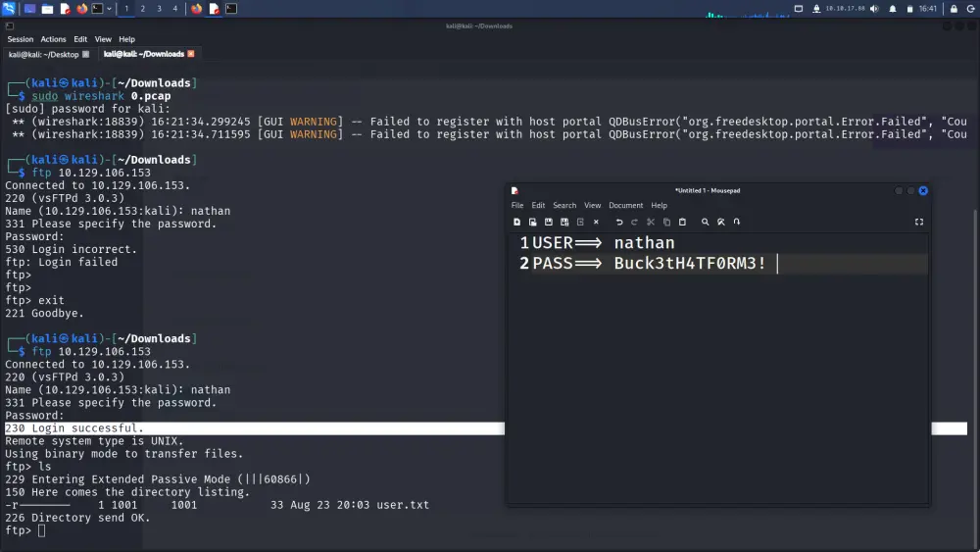Close the ~/Desktop terminal tab
This screenshot has width=980, height=552.
tap(85, 54)
